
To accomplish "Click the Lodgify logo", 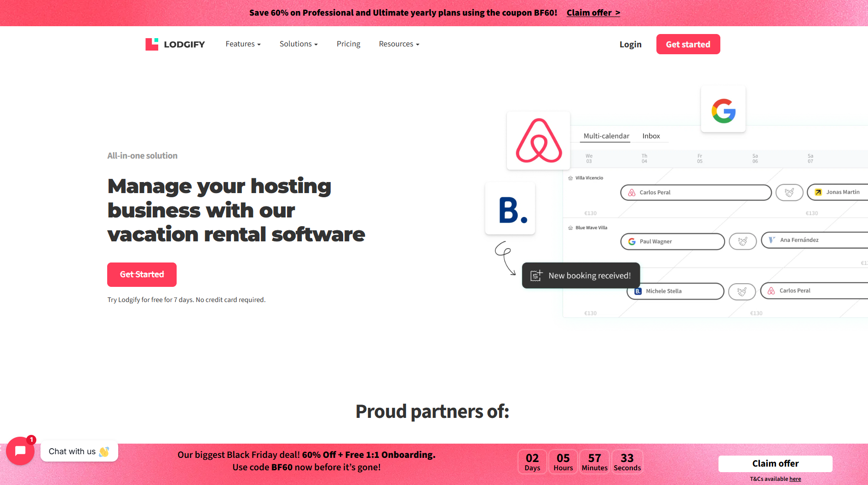I will [x=175, y=44].
